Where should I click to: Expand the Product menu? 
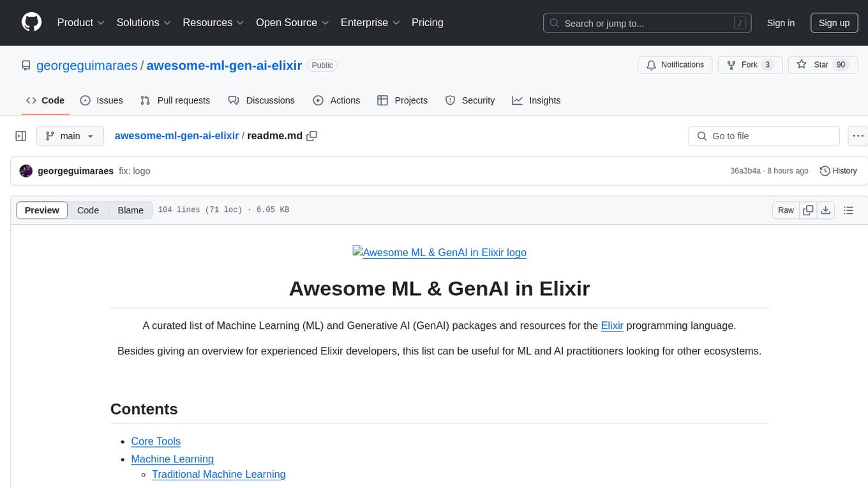(x=81, y=22)
